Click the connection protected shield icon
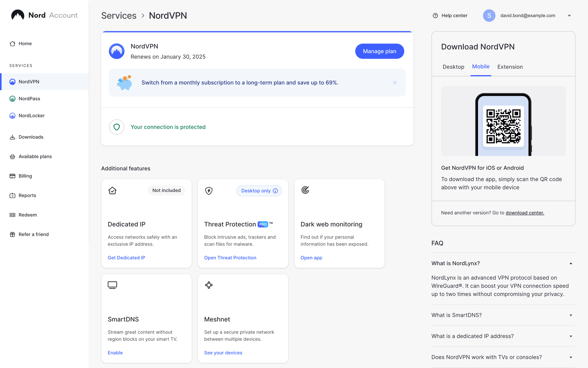The image size is (588, 368). pos(117,127)
